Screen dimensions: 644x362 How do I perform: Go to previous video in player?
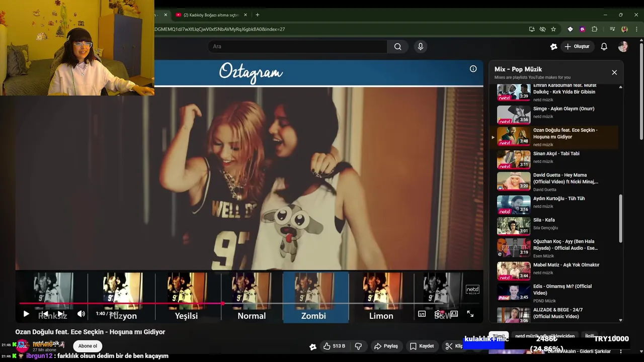pos(44,314)
